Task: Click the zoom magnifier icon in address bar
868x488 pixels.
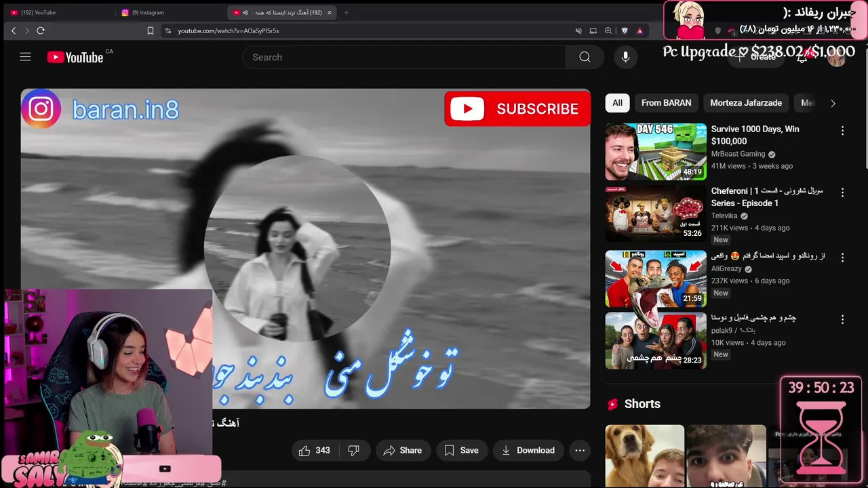Action: coord(608,30)
